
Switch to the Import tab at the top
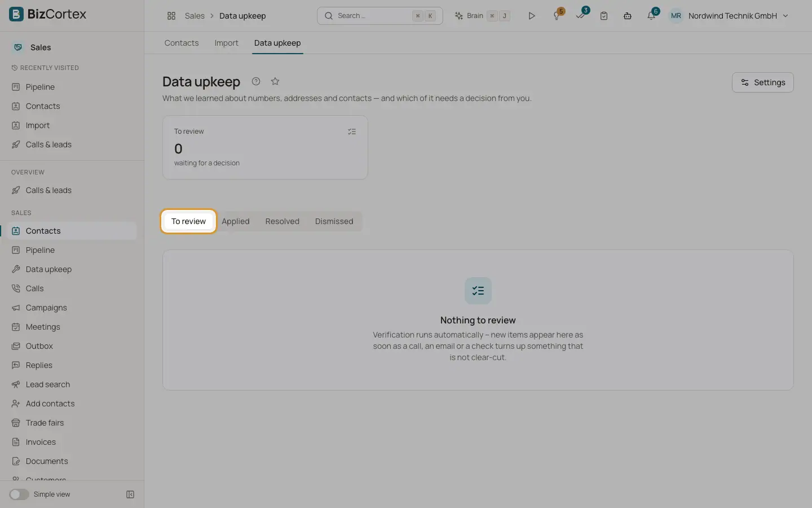[x=226, y=43]
